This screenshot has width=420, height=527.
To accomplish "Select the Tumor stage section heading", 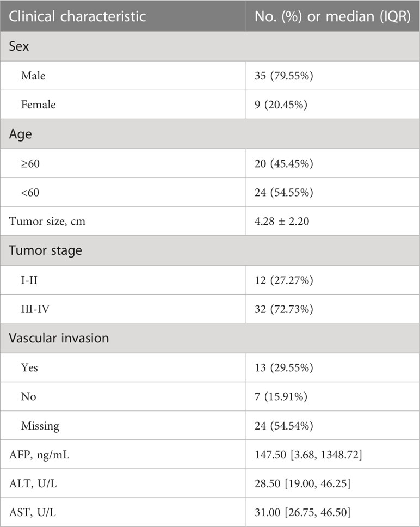I will (45, 250).
